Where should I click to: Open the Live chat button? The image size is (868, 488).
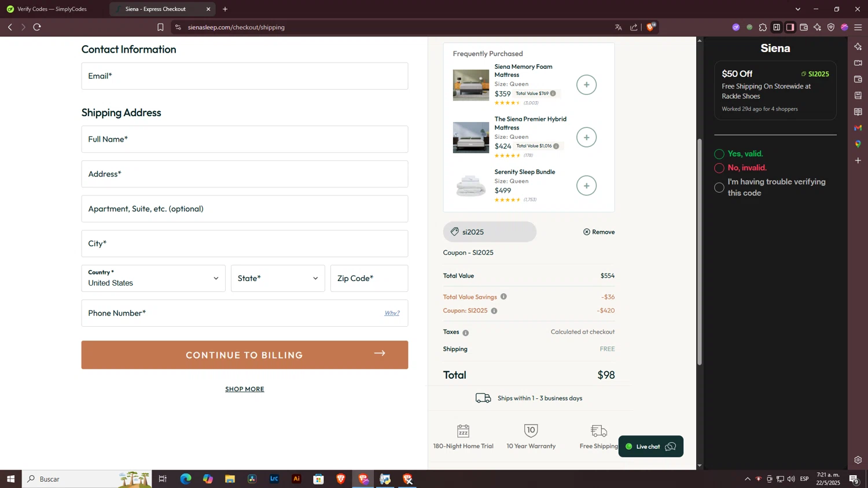[x=651, y=446]
